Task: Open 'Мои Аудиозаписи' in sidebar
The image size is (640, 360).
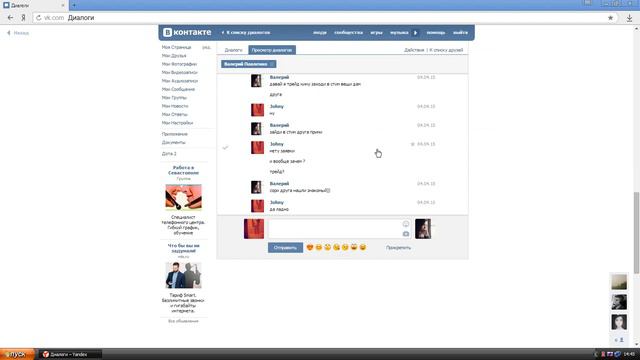Action: click(180, 81)
